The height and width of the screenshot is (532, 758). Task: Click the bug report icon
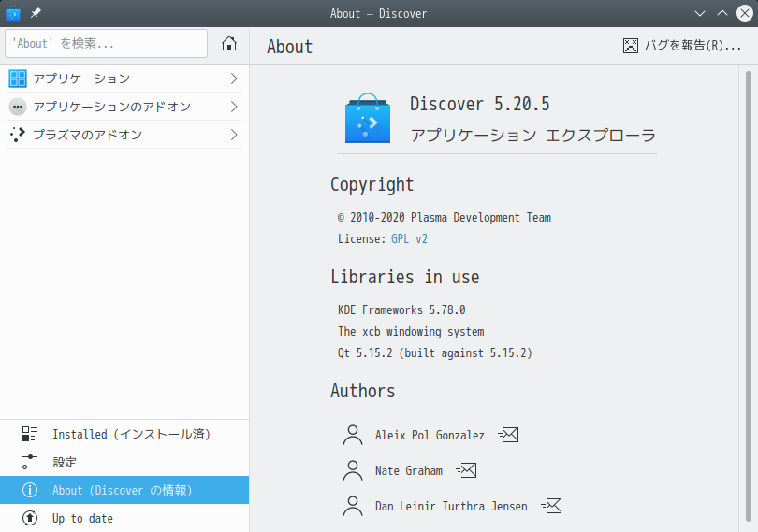tap(631, 46)
